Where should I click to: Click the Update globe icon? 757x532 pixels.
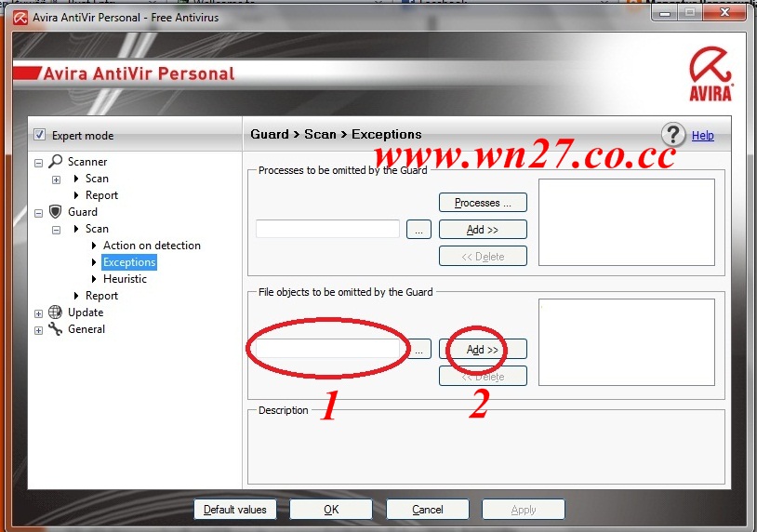(56, 312)
